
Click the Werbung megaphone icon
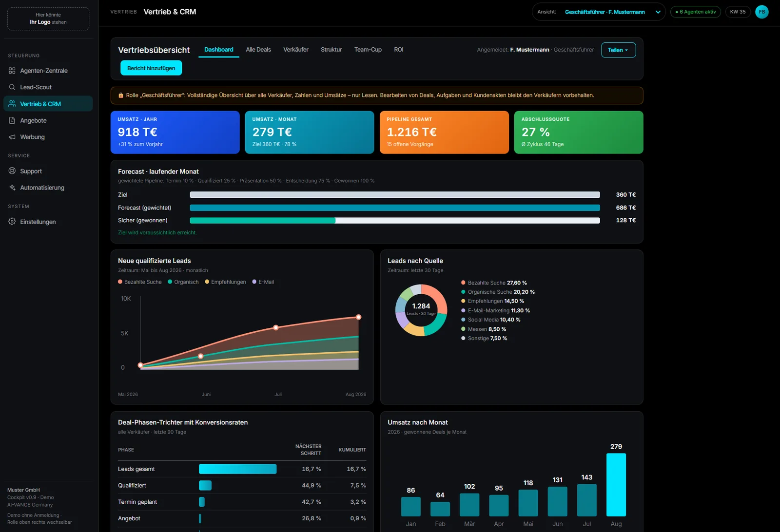point(12,137)
